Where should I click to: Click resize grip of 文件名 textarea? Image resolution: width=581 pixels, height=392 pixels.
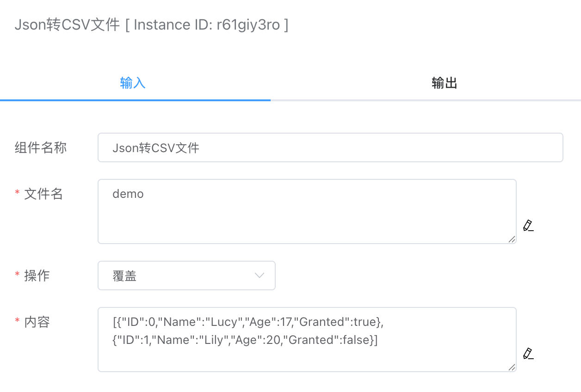(512, 239)
